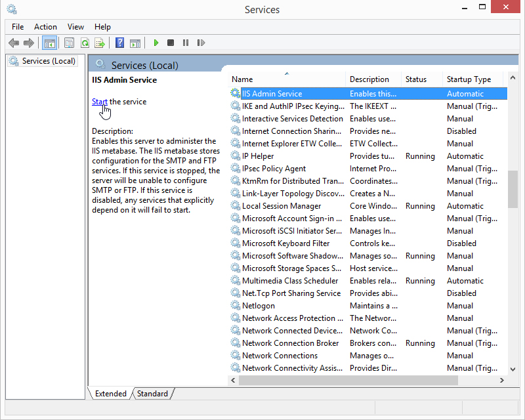The image size is (525, 420).
Task: Select Network Access Protection service row
Action: pyautogui.click(x=368, y=318)
